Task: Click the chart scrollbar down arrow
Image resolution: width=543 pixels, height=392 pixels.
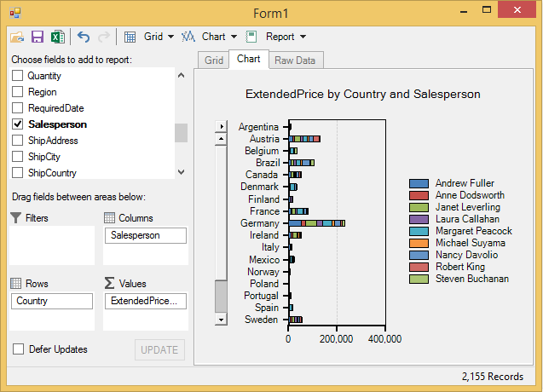Action: click(x=222, y=319)
